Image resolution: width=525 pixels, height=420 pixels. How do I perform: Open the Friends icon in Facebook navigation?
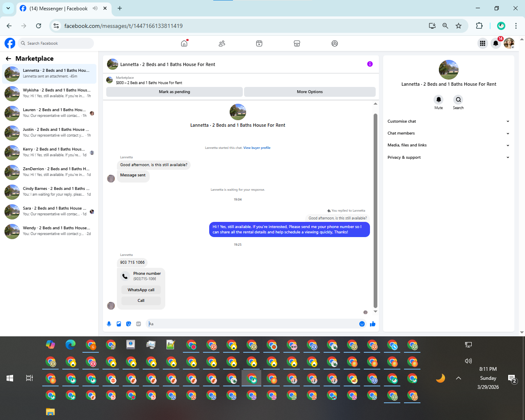(222, 43)
